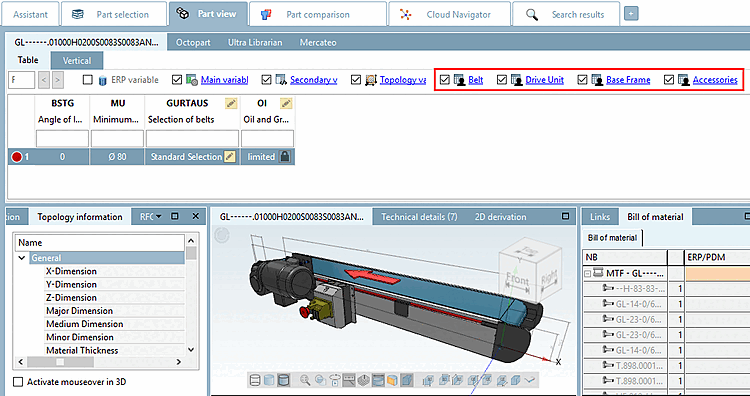Switch to the Octopart tab
This screenshot has width=750, height=396.
click(x=193, y=43)
